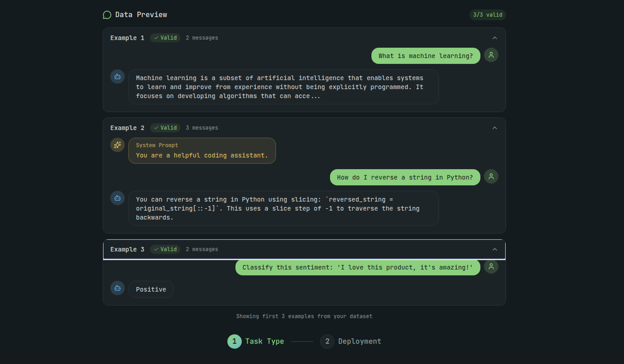Click bot avatar icon in Example 1
The height and width of the screenshot is (364, 624).
(x=118, y=76)
